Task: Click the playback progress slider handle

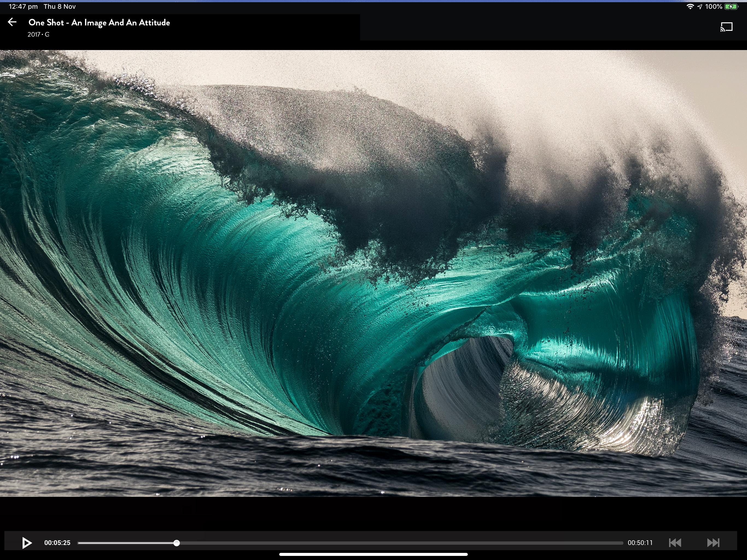Action: point(177,543)
